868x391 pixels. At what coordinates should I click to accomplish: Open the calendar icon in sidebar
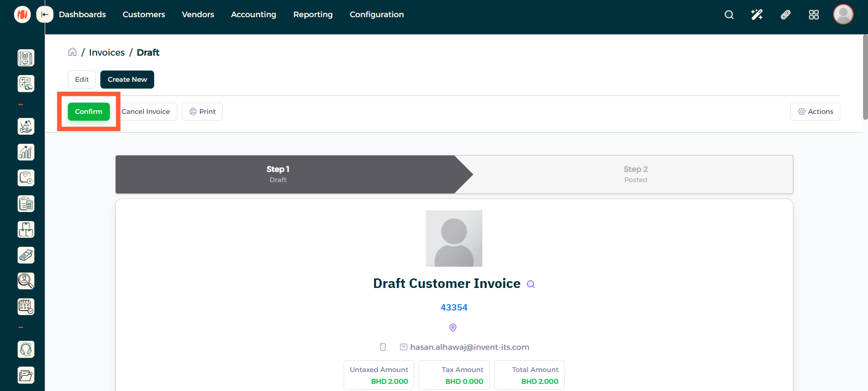[x=26, y=306]
